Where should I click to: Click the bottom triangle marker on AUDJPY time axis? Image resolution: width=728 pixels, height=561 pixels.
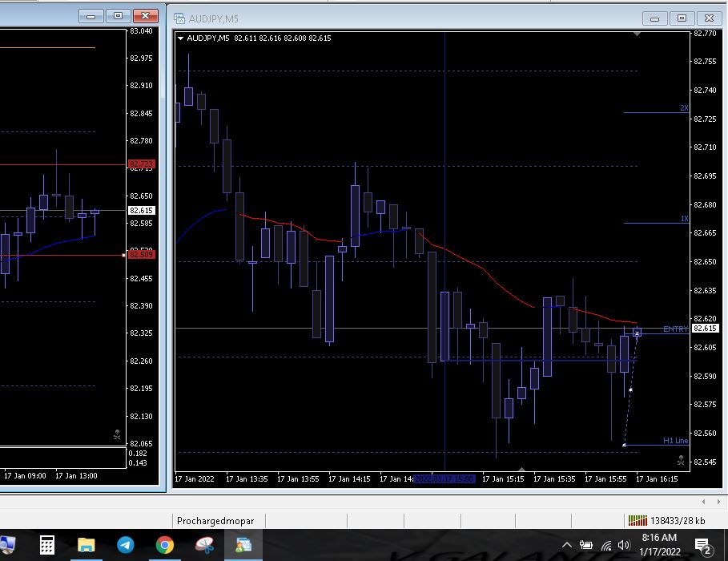(x=522, y=469)
